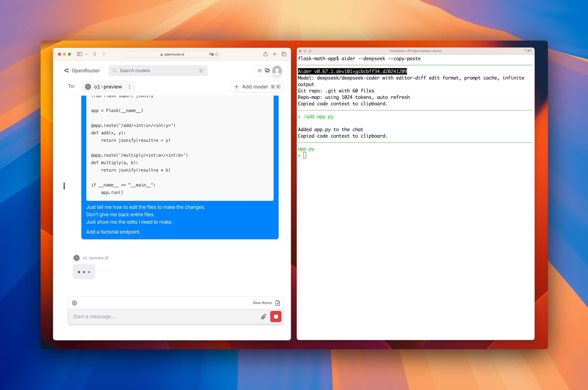Focus the Search models field

pos(158,71)
